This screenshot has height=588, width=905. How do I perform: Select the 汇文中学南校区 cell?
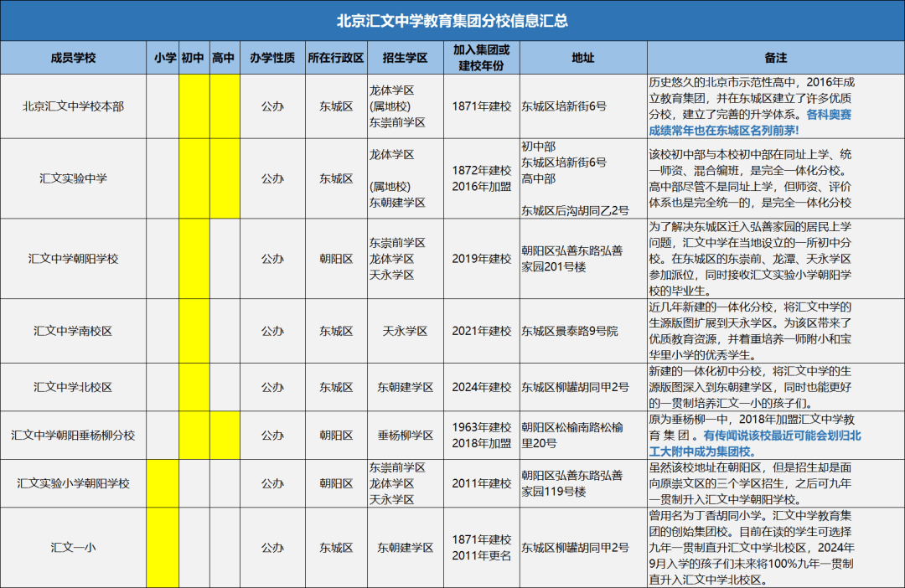click(x=73, y=331)
